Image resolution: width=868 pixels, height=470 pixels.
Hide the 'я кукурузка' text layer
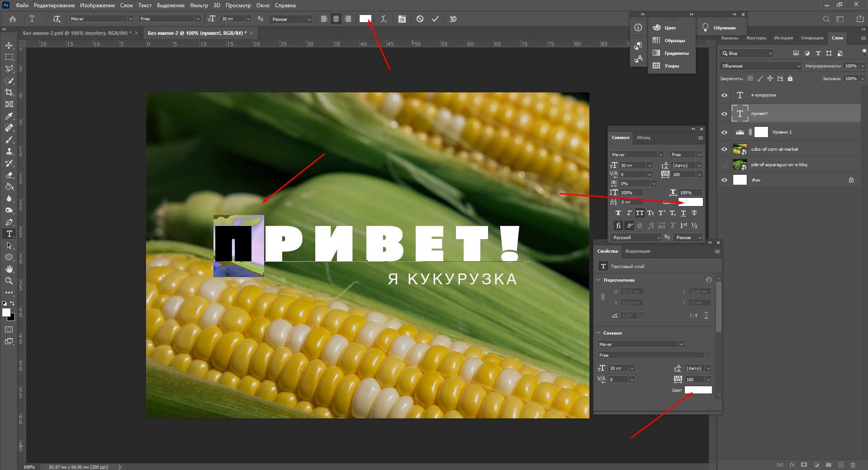pyautogui.click(x=724, y=95)
